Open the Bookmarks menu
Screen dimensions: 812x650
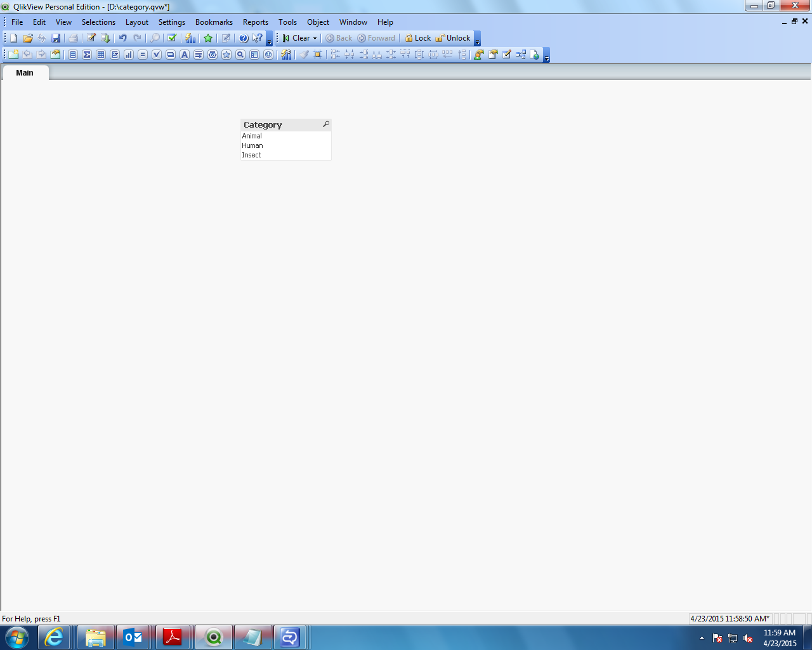(x=214, y=22)
